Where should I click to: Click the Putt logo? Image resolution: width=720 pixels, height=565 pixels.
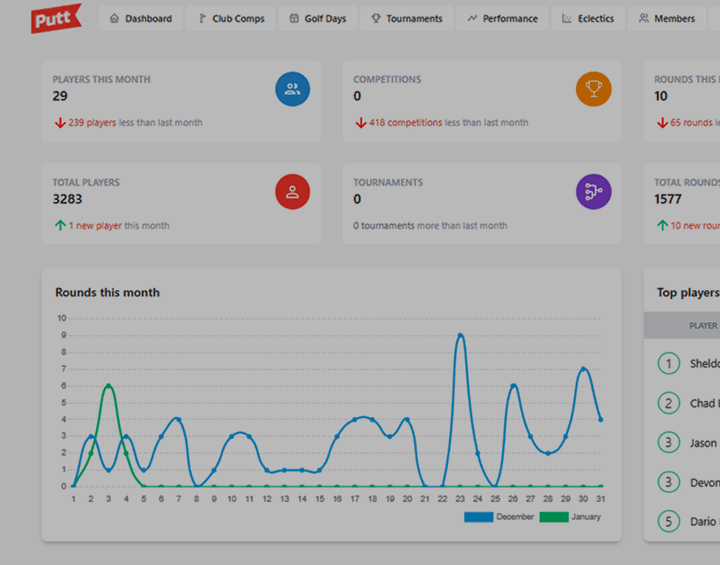pos(55,18)
